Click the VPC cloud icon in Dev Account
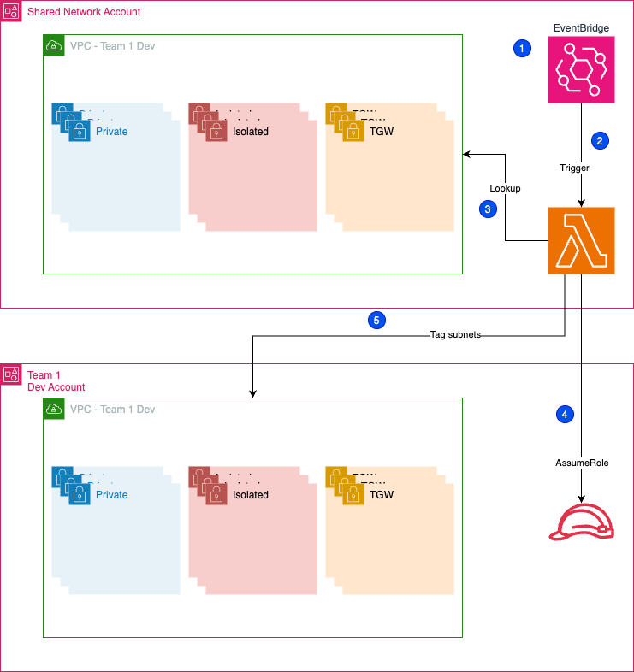 pyautogui.click(x=54, y=409)
